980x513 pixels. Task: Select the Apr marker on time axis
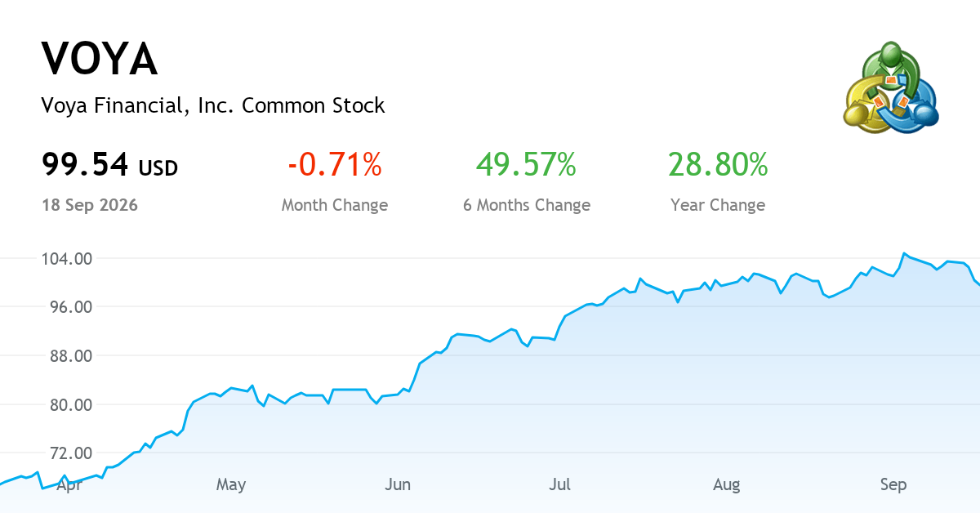click(x=69, y=485)
